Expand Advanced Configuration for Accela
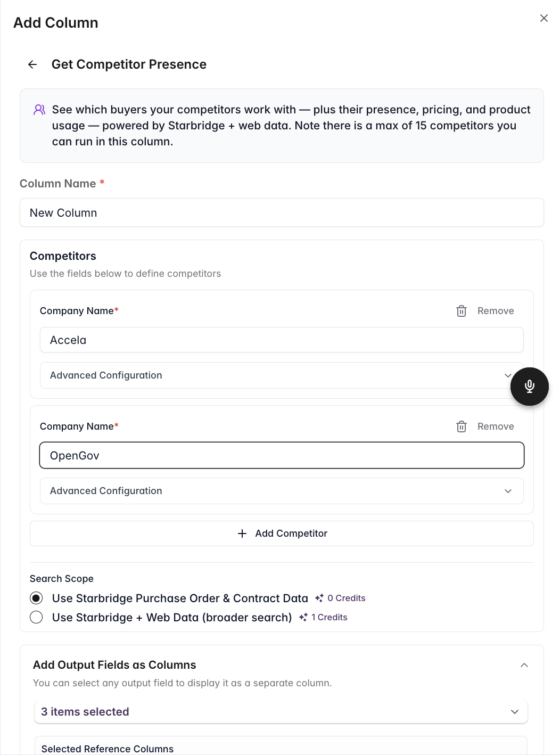The image size is (560, 755). tap(282, 375)
